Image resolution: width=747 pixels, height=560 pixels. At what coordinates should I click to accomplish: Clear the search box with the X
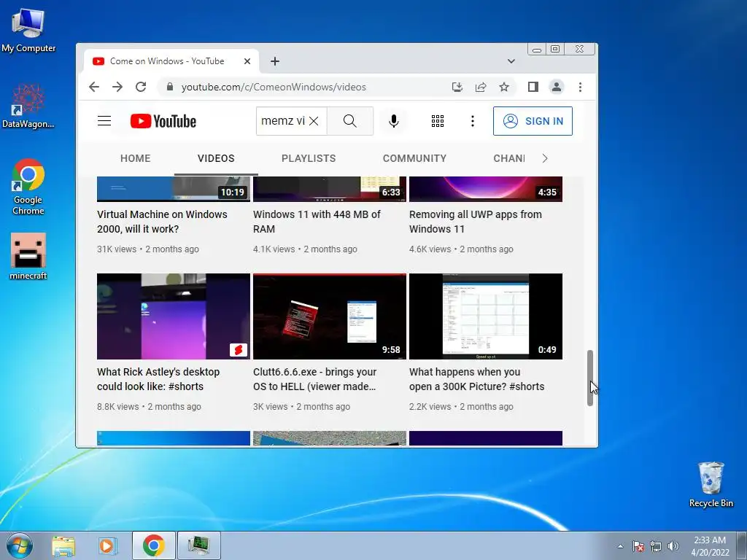click(314, 121)
